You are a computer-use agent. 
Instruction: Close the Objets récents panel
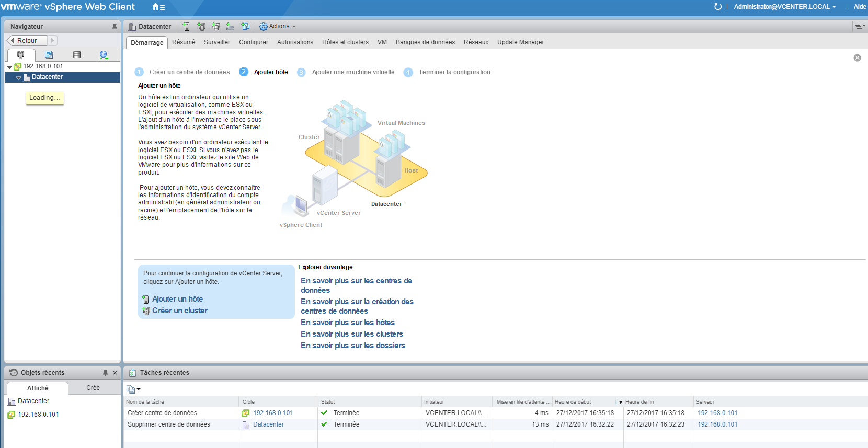(x=115, y=373)
